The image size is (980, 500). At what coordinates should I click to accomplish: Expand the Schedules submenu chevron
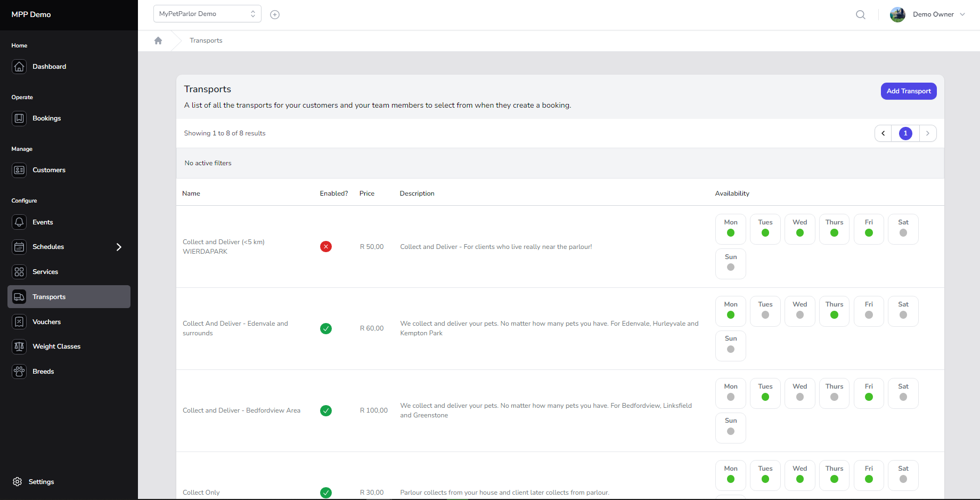pyautogui.click(x=119, y=247)
